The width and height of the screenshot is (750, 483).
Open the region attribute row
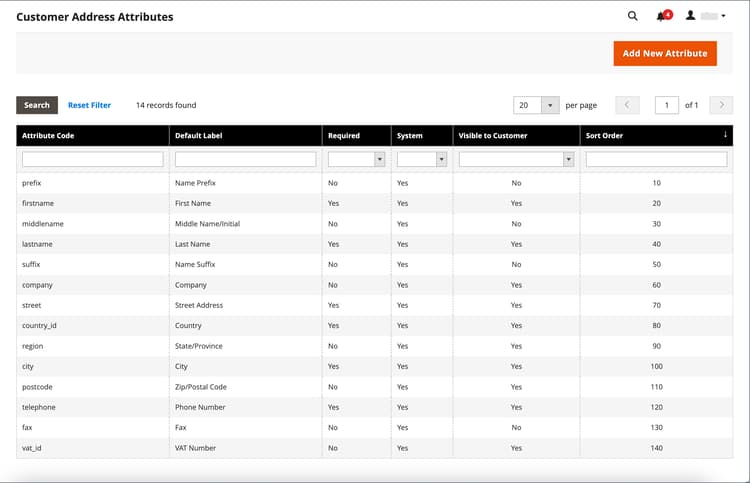click(x=375, y=346)
